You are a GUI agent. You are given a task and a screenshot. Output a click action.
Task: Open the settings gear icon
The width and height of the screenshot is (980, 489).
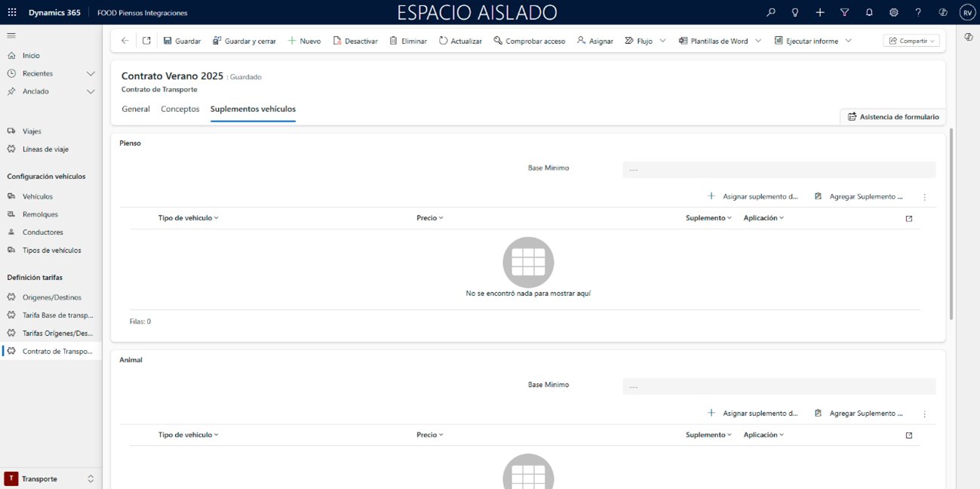coord(893,13)
